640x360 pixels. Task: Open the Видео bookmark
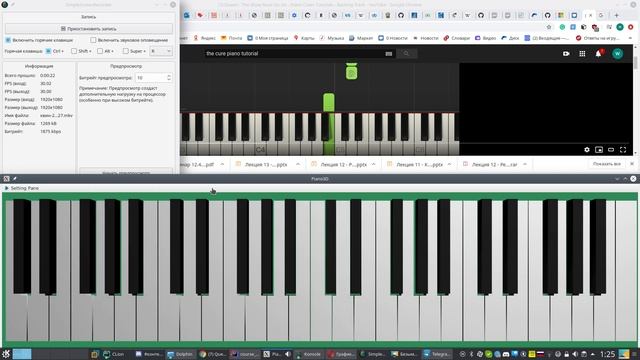pos(485,38)
